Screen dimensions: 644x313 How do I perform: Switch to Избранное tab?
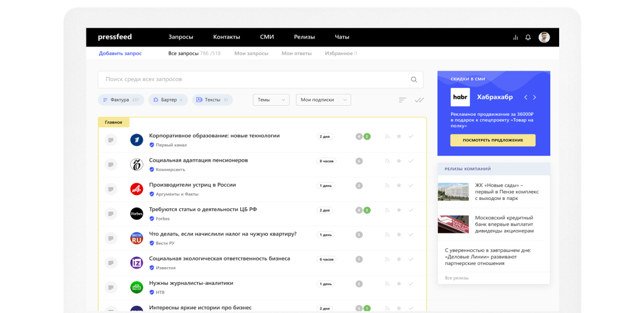[341, 53]
